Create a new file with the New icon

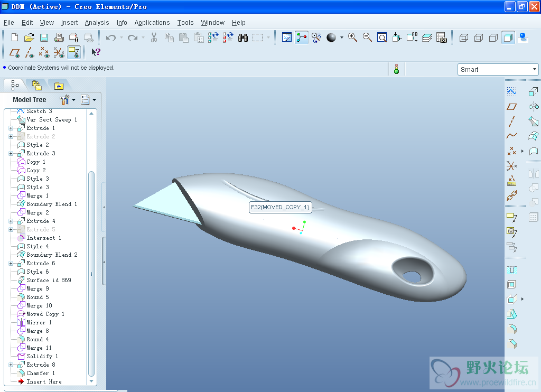coord(14,38)
